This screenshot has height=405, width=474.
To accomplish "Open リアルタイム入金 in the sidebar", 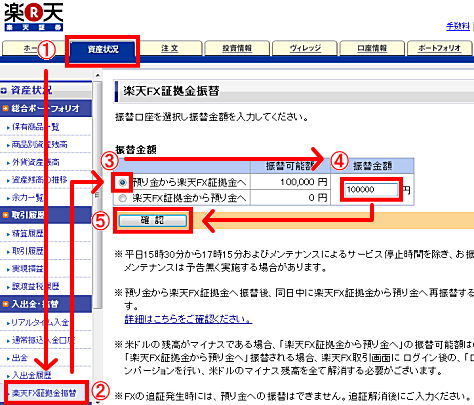I will [x=40, y=322].
